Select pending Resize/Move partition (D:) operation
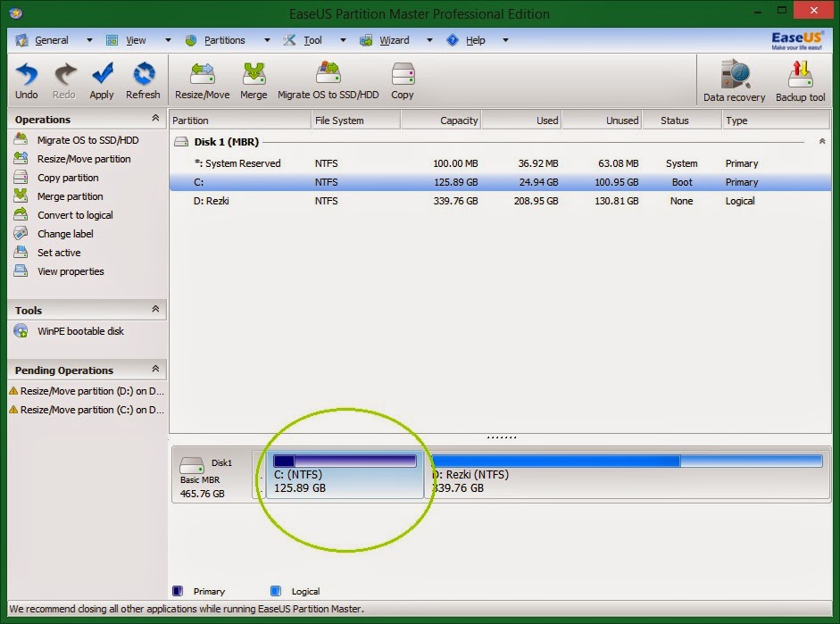 (87, 391)
